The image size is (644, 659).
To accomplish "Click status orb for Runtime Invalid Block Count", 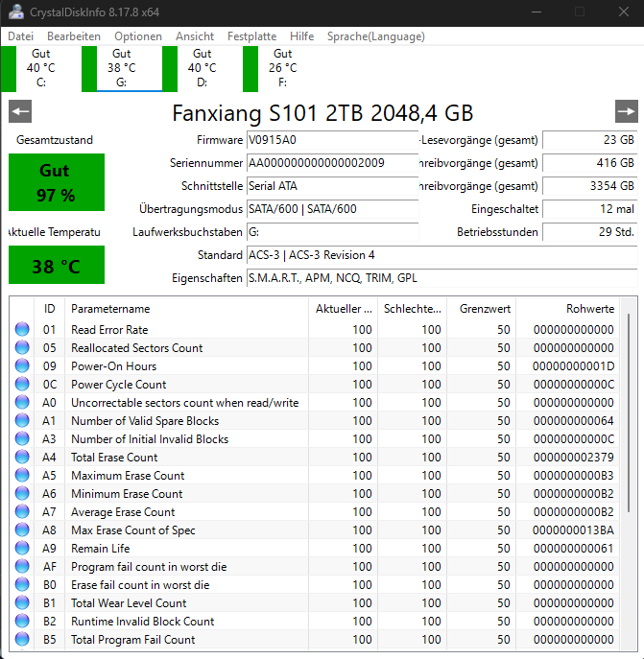I will click(22, 621).
